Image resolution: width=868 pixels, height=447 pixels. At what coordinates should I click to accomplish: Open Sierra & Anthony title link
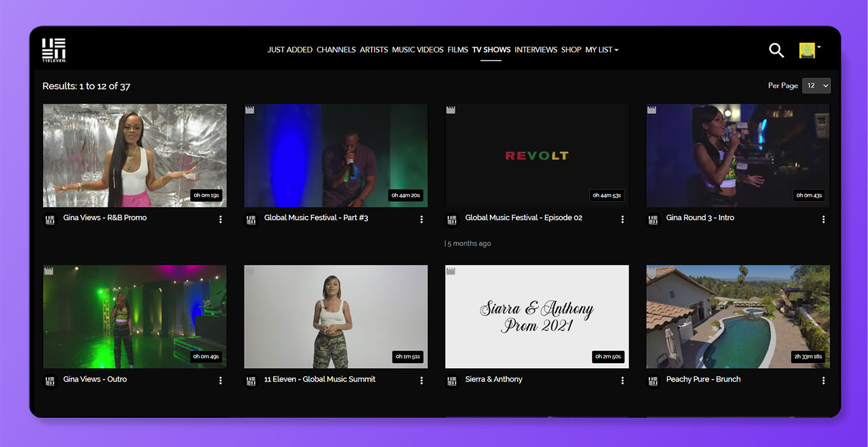494,379
